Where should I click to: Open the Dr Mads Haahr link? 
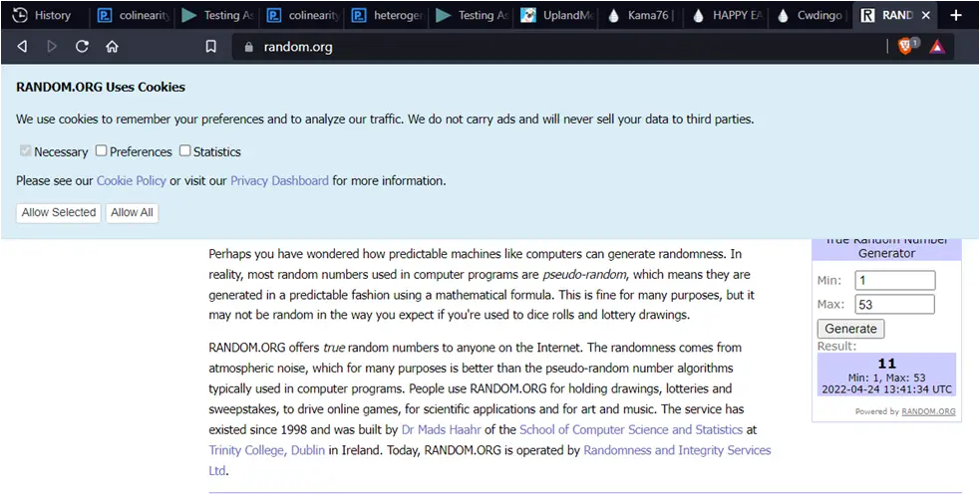tap(442, 430)
